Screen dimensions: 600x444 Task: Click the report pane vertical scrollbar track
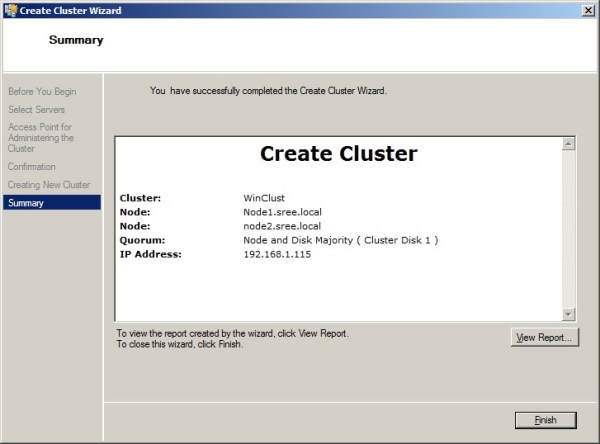(x=569, y=230)
